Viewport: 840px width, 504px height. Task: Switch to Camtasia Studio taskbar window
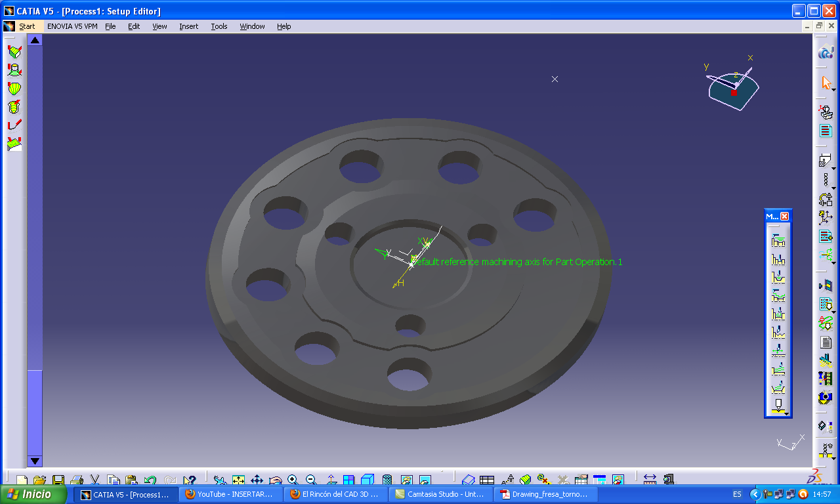[x=440, y=495]
